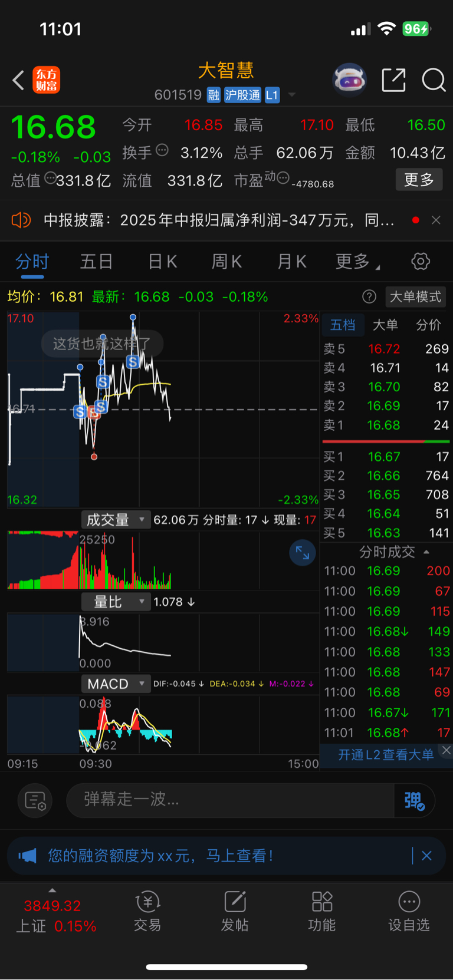Screen dimensions: 453x980
Task: Tap the info icon beside 总值
Action: (50, 177)
